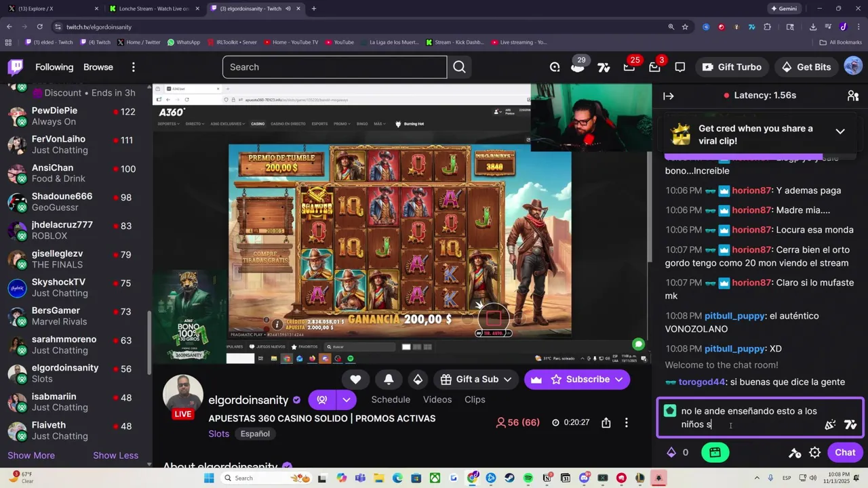Screen dimensions: 868x488
Task: Open the stream options three-dot menu
Action: point(626,422)
